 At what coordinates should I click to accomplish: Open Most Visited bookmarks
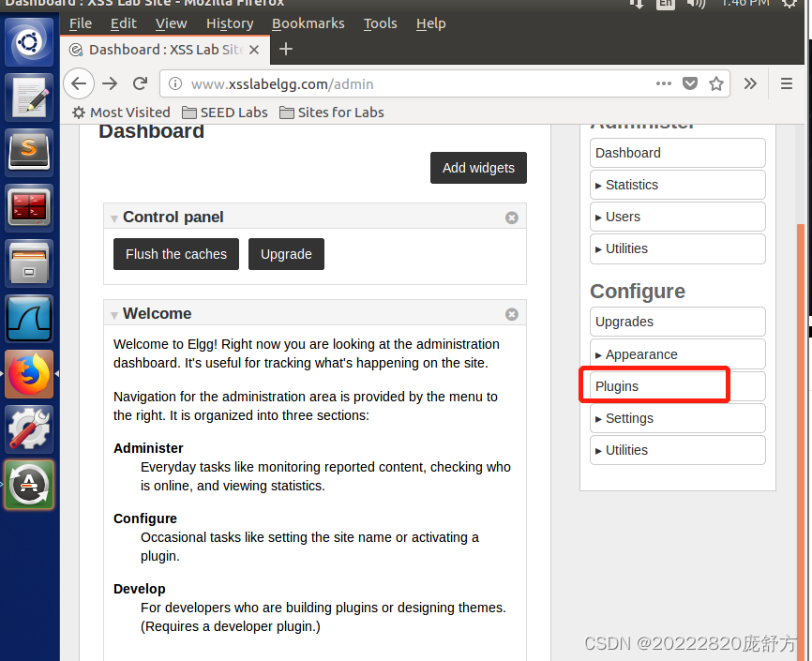click(x=121, y=113)
